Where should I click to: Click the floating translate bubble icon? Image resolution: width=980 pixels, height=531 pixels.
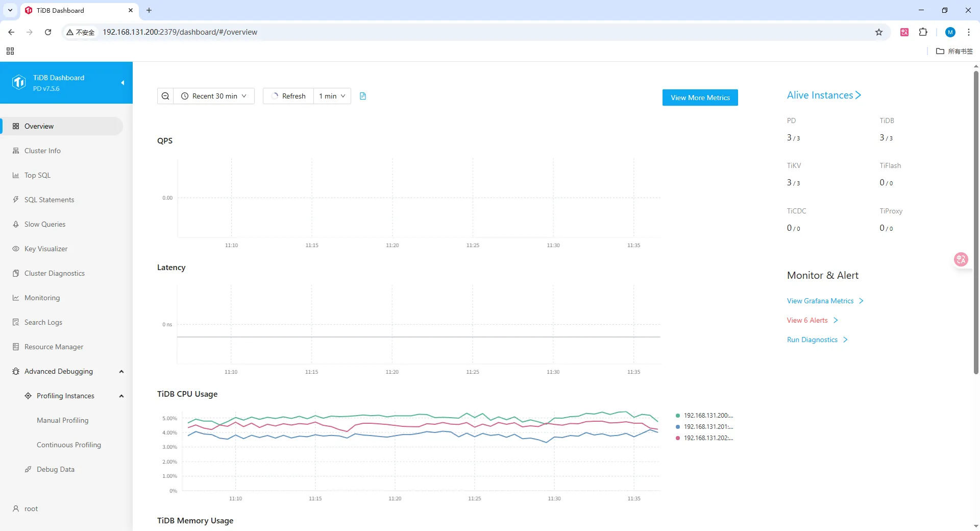click(961, 259)
